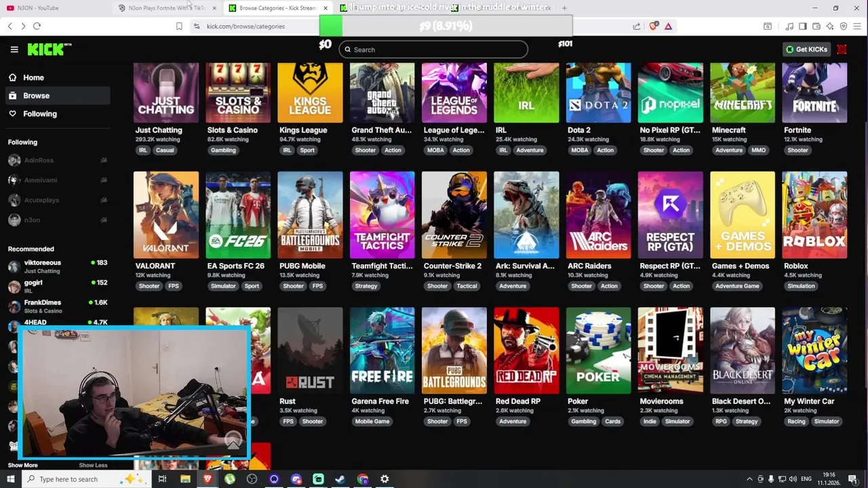Click the browser back arrow
Viewport: 868px width, 488px height.
pos(9,26)
